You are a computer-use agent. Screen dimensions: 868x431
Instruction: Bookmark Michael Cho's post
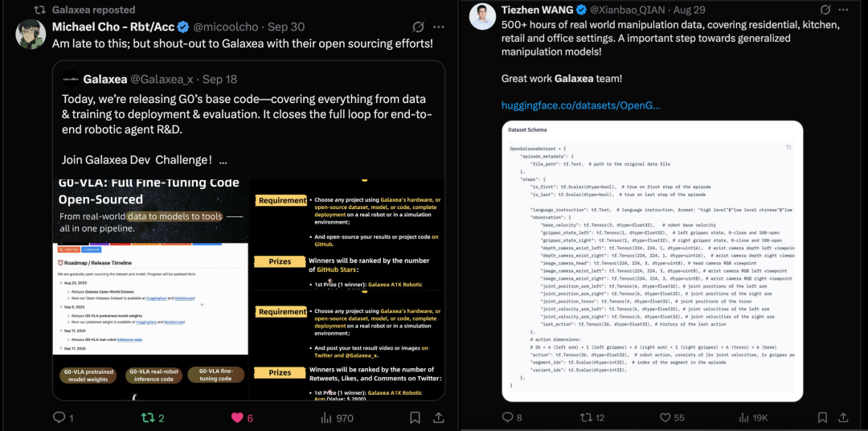click(415, 417)
